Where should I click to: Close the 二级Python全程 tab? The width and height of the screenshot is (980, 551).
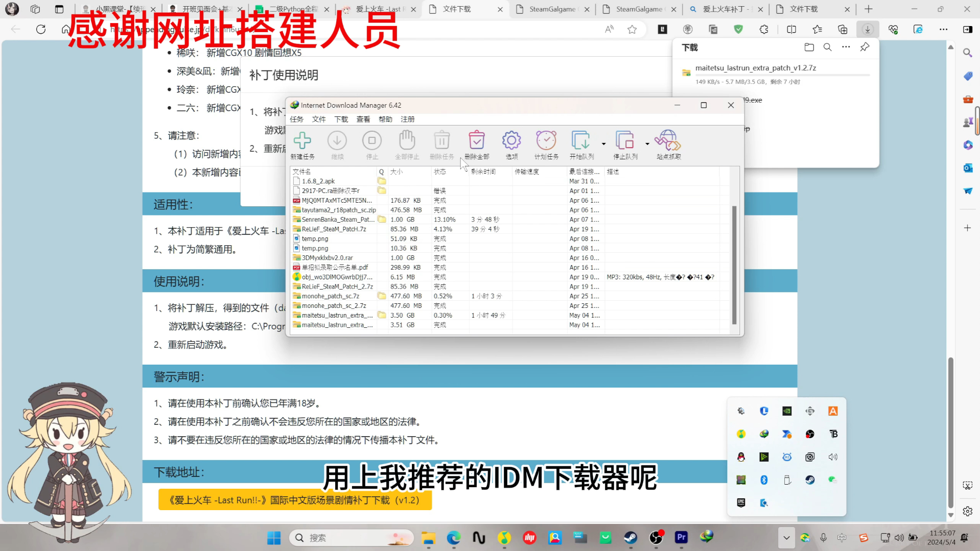(326, 9)
